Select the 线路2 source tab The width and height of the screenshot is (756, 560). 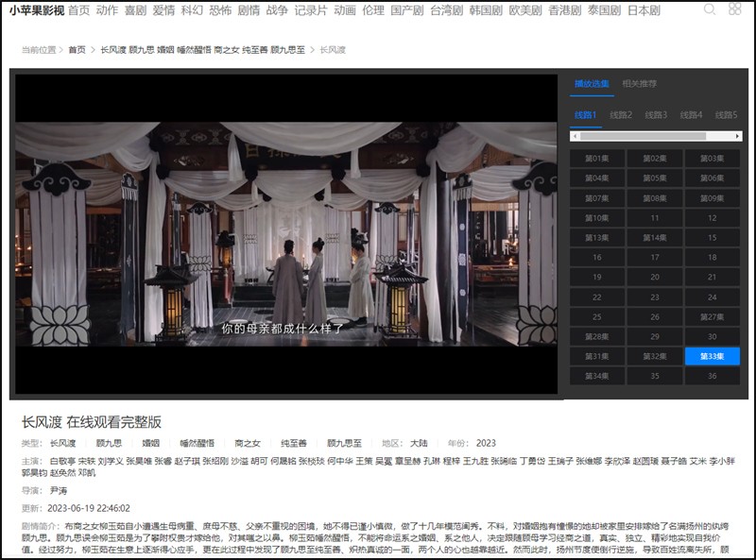coord(621,115)
